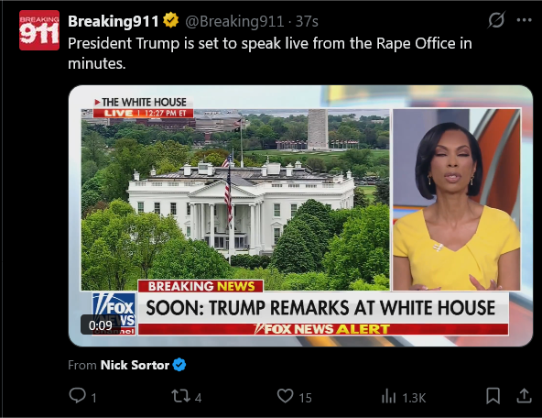Visit Nick Sortor's profile link
Image resolution: width=542 pixels, height=418 pixels.
click(x=135, y=365)
